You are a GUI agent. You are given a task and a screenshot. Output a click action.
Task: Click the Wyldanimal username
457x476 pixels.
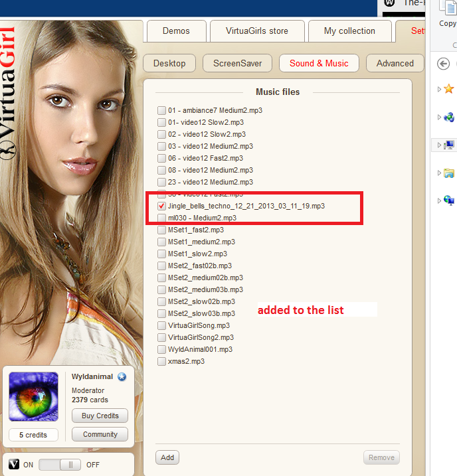click(92, 376)
